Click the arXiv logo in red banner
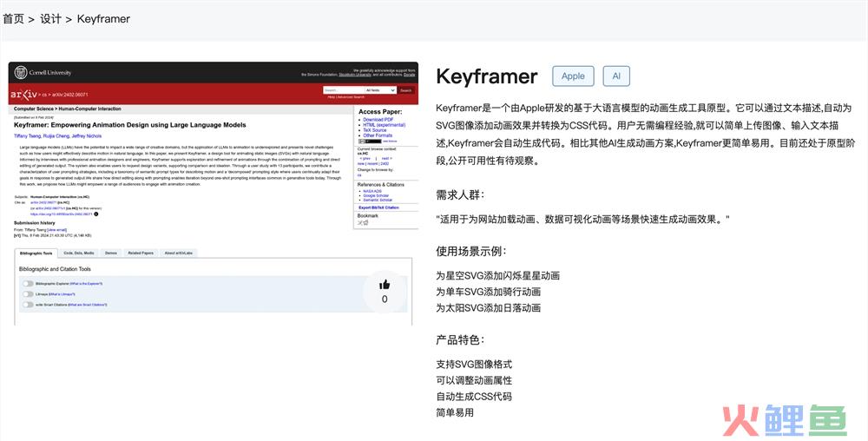The height and width of the screenshot is (441, 868). [x=23, y=95]
